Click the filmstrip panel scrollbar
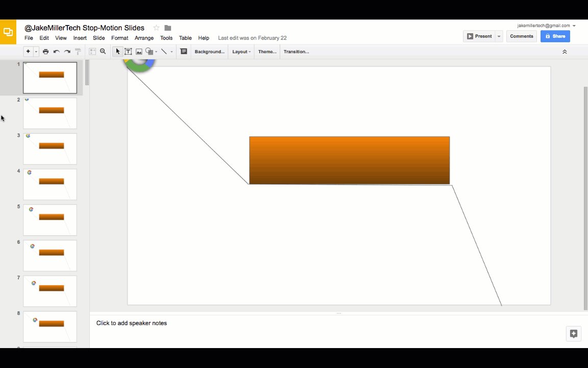 (x=87, y=73)
